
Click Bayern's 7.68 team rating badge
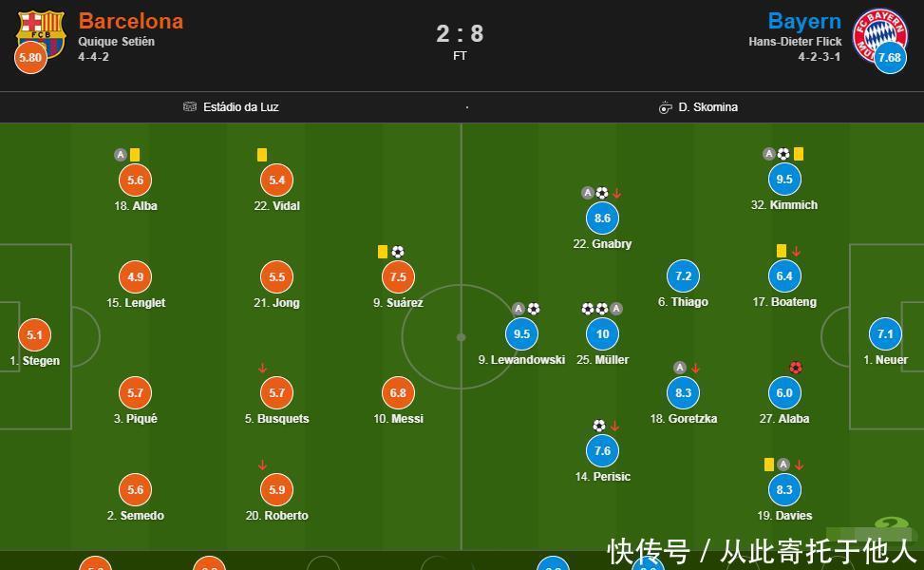(x=890, y=58)
